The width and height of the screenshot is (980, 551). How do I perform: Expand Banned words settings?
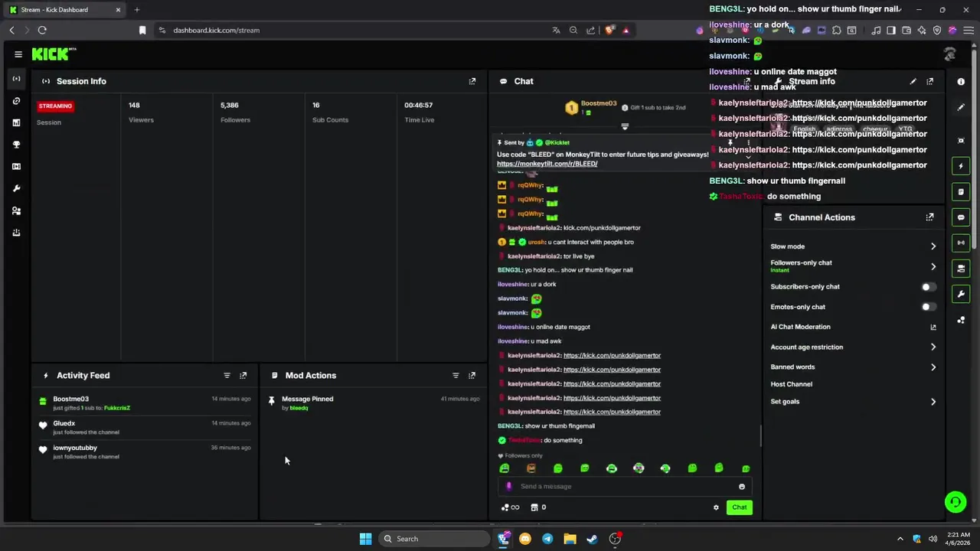coord(933,367)
